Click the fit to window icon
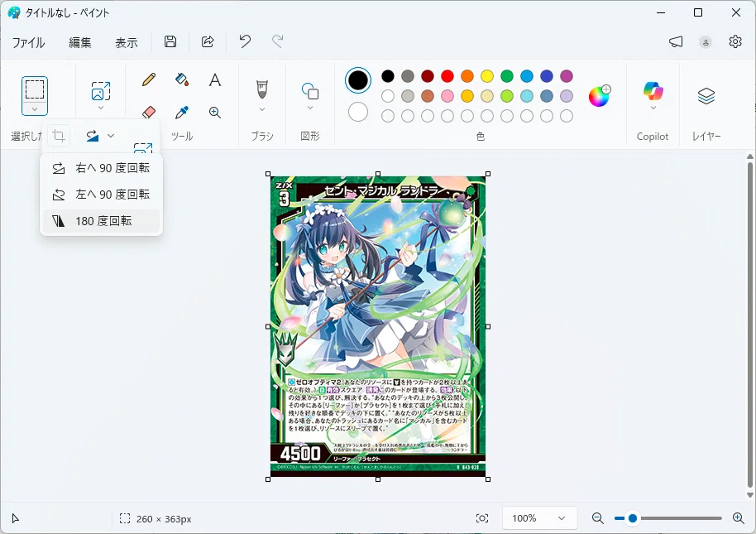The image size is (756, 534). [482, 518]
